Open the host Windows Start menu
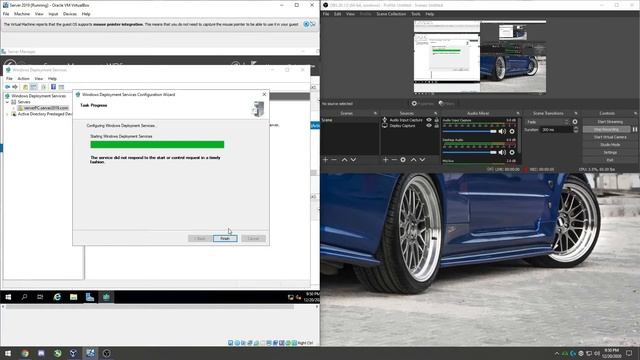This screenshot has width=640, height=360. pyautogui.click(x=8, y=353)
